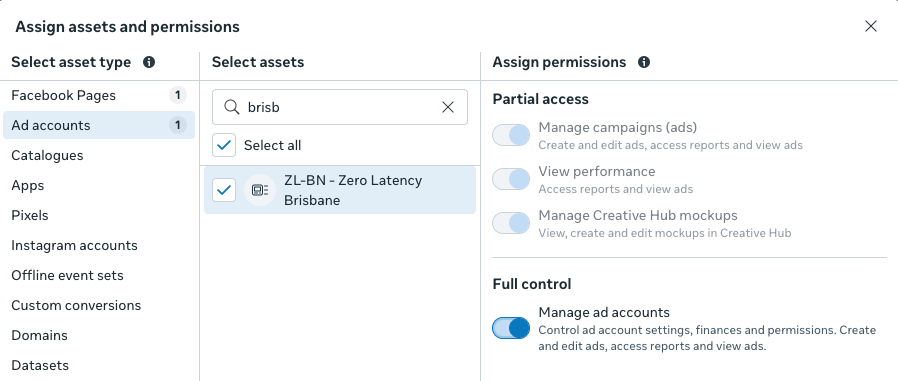This screenshot has height=381, width=898.
Task: Toggle Manage campaigns (ads) switch
Action: pyautogui.click(x=511, y=135)
